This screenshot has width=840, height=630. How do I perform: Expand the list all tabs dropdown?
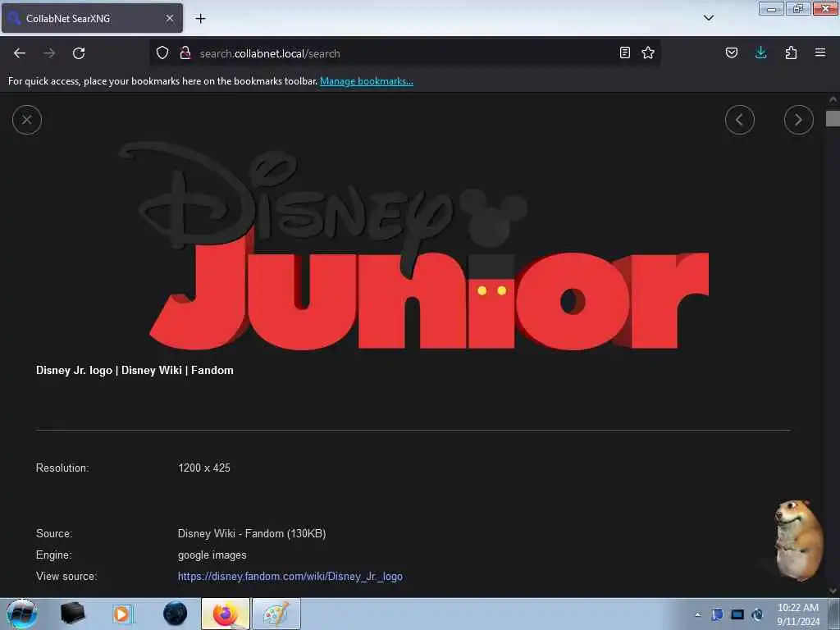[x=709, y=18]
